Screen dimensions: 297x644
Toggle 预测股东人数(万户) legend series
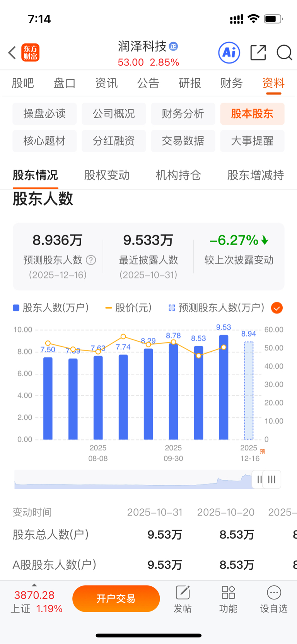point(217,308)
